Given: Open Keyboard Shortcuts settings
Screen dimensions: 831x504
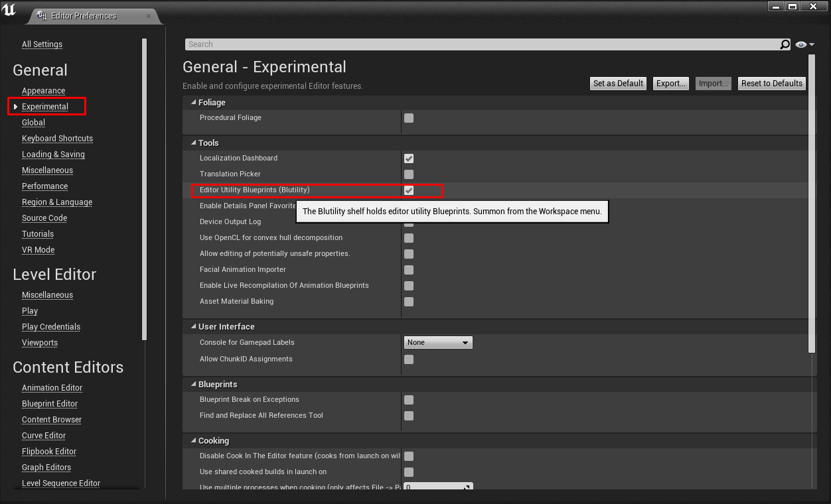Looking at the screenshot, I should pos(57,139).
